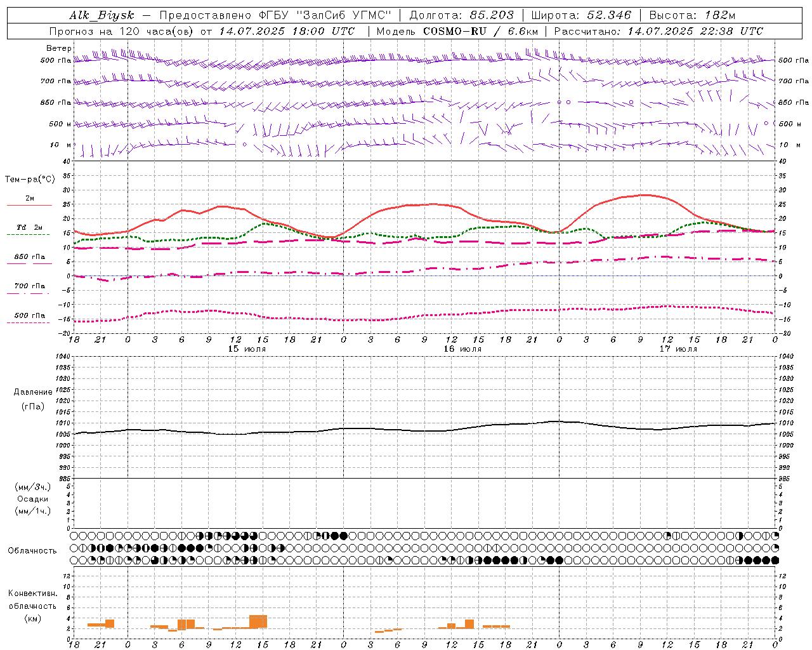Image resolution: width=812 pixels, height=650 pixels.
Task: Click the model name "COSMO-RU / 6.6км"
Action: tap(480, 31)
